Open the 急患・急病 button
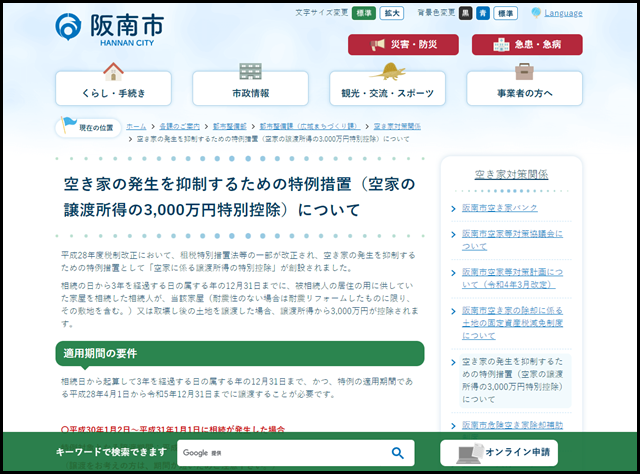Viewport: 640px width, 474px height. [527, 45]
